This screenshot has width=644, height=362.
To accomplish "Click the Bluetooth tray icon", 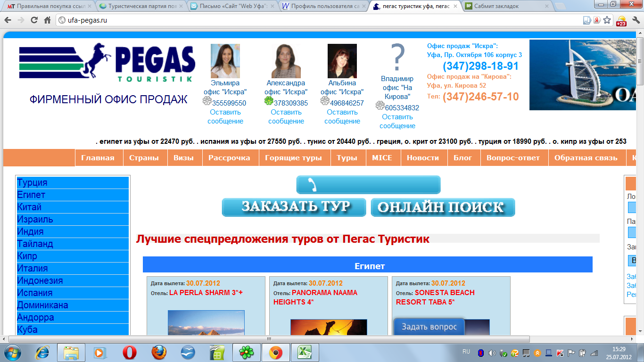I will click(481, 353).
